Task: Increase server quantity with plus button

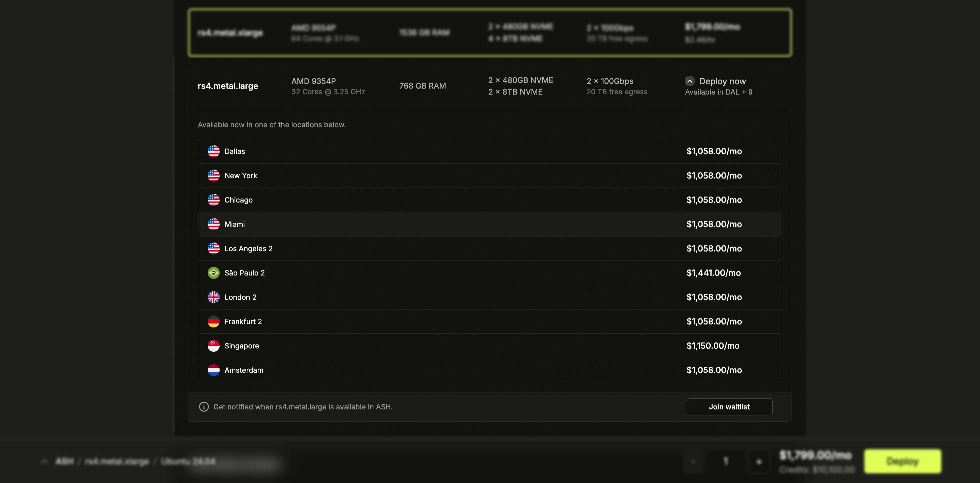Action: pos(759,461)
